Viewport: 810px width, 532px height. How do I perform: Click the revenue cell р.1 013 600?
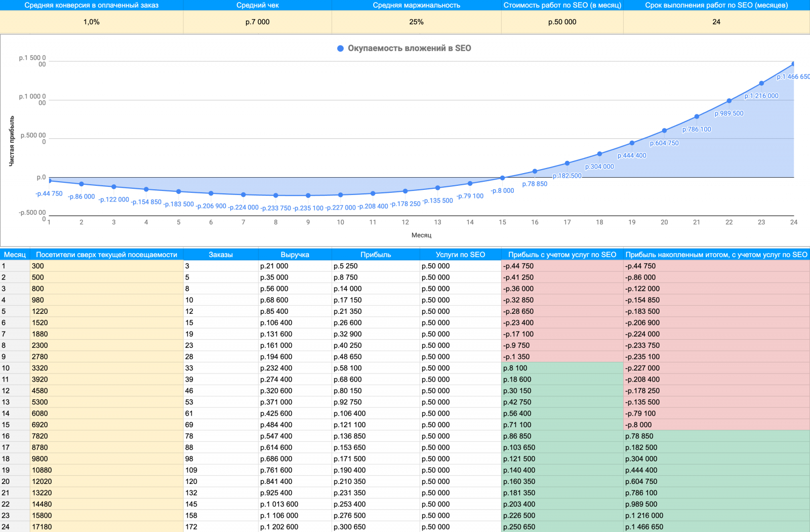coord(279,504)
